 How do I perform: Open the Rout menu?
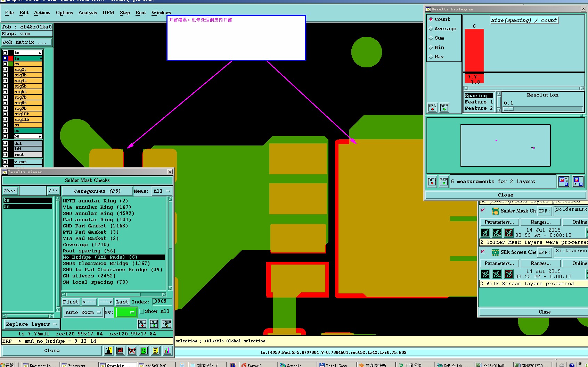141,13
